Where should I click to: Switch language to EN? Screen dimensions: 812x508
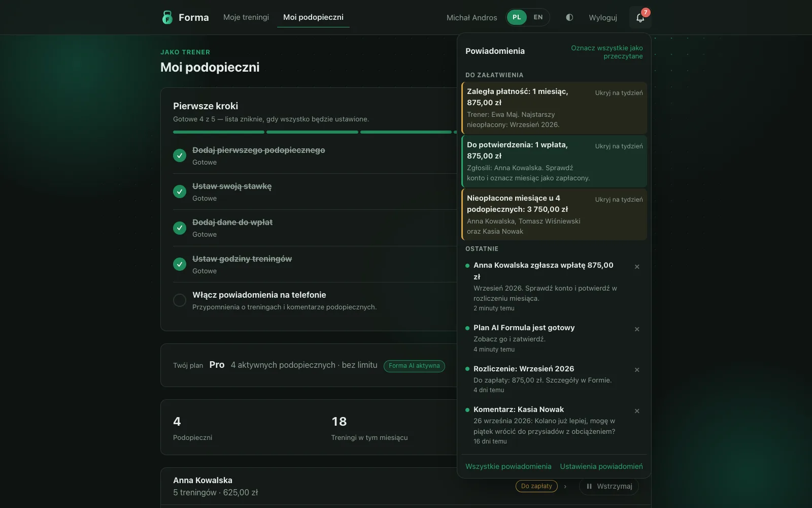pyautogui.click(x=538, y=17)
